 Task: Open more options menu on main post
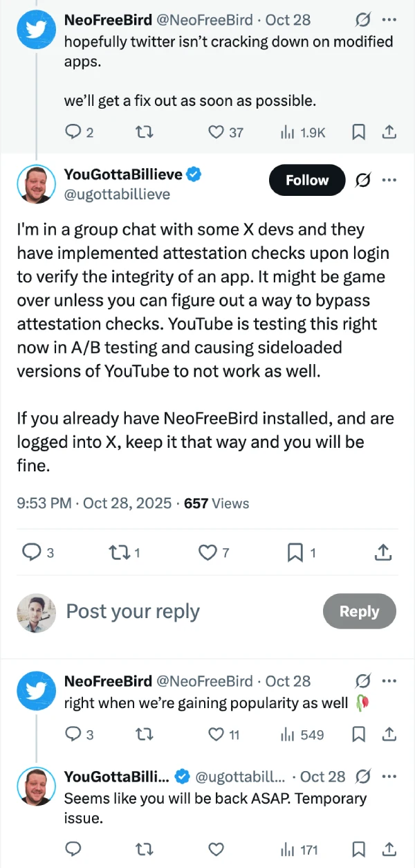click(389, 180)
